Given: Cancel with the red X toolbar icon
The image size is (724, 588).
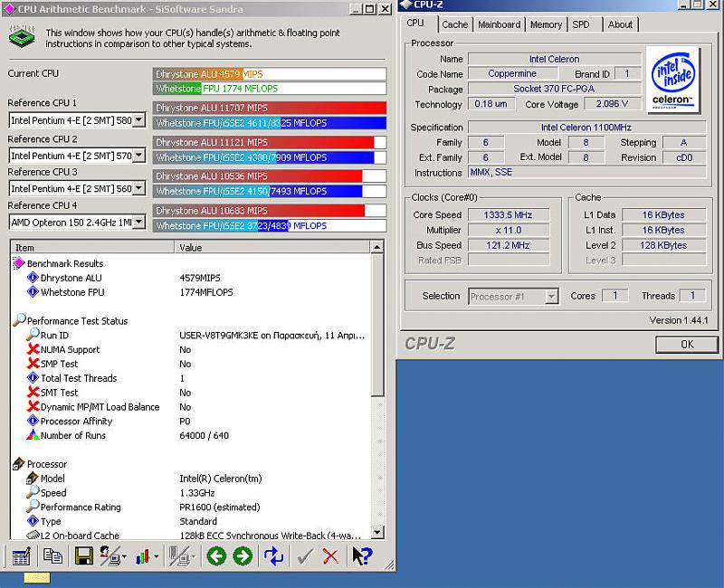Looking at the screenshot, I should [330, 556].
